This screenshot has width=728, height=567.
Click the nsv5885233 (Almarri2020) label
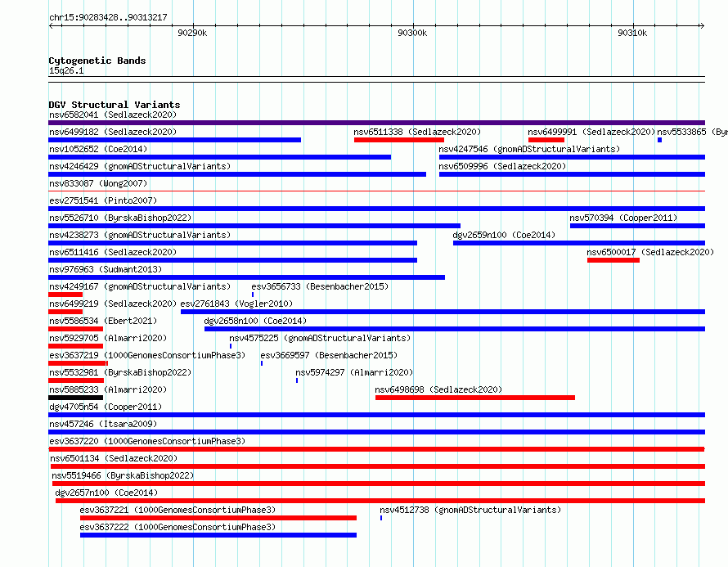[108, 389]
